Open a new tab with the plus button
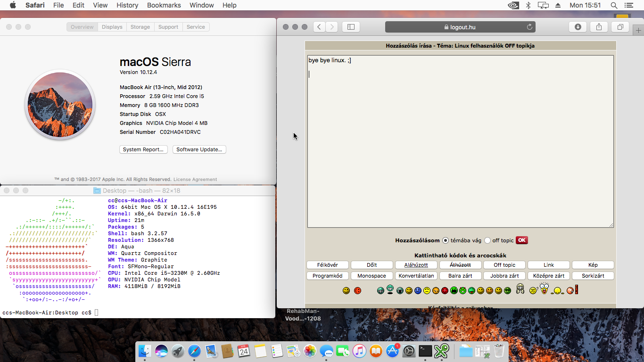Image resolution: width=644 pixels, height=362 pixels. [x=639, y=30]
